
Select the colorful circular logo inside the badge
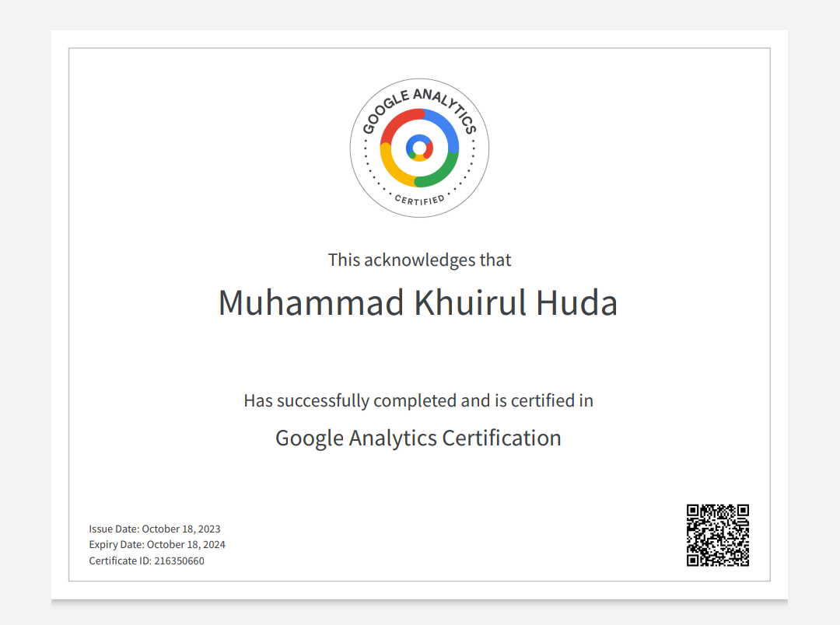(x=420, y=147)
